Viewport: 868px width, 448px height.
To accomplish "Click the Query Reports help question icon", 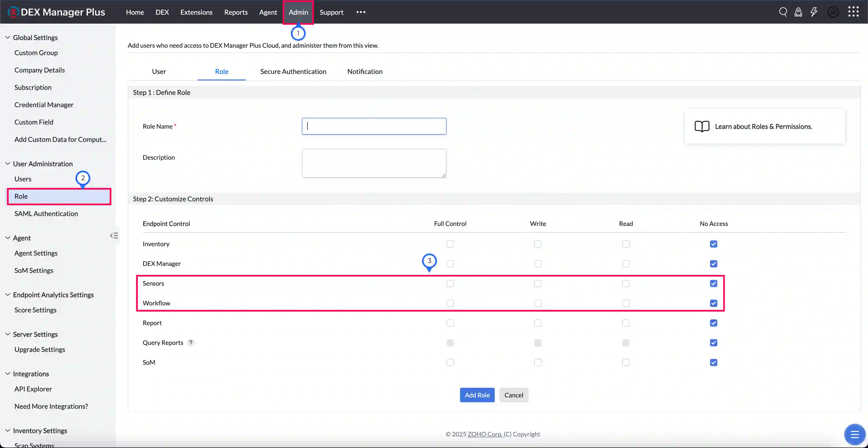I will pos(191,343).
